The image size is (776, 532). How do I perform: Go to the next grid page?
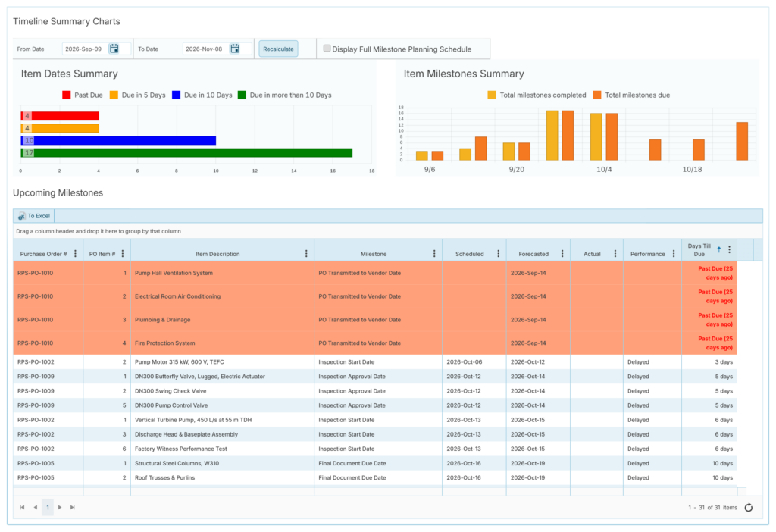tap(60, 507)
